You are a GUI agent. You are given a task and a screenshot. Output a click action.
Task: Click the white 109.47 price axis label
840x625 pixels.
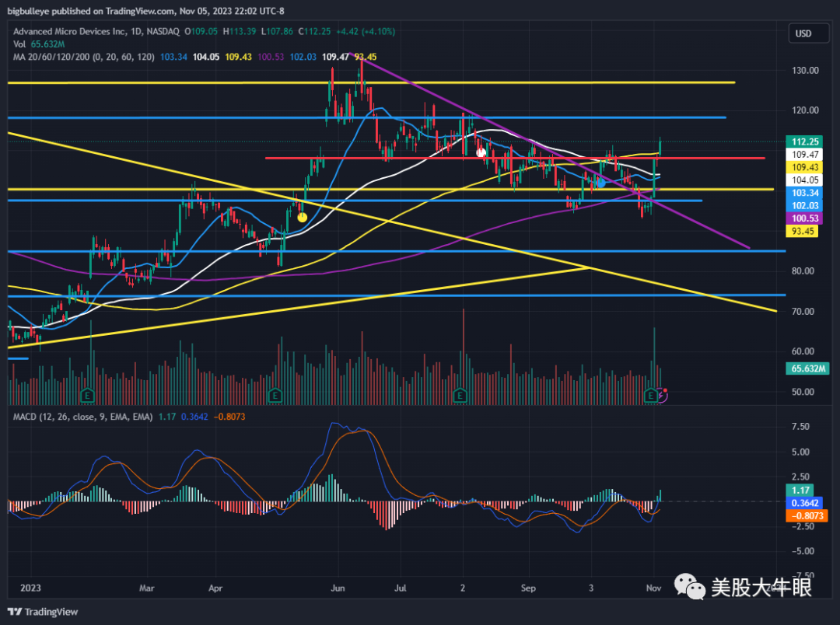point(805,155)
